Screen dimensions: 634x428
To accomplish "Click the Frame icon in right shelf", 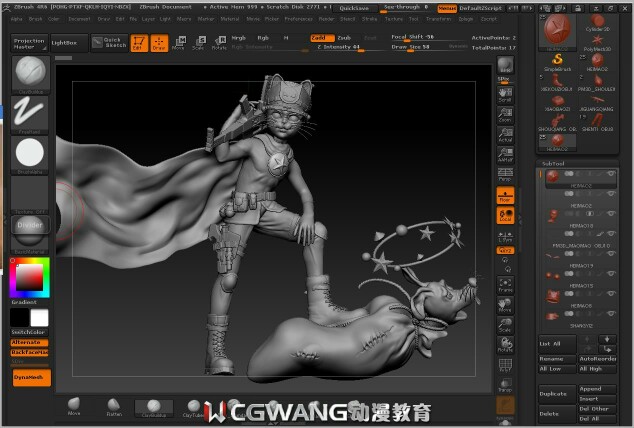I will [505, 285].
